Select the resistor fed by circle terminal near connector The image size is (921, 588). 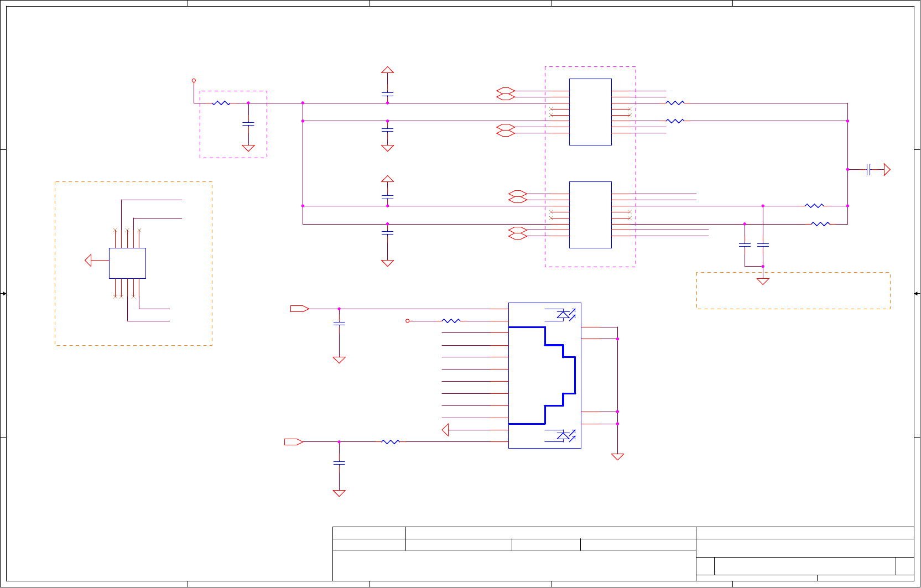[451, 321]
